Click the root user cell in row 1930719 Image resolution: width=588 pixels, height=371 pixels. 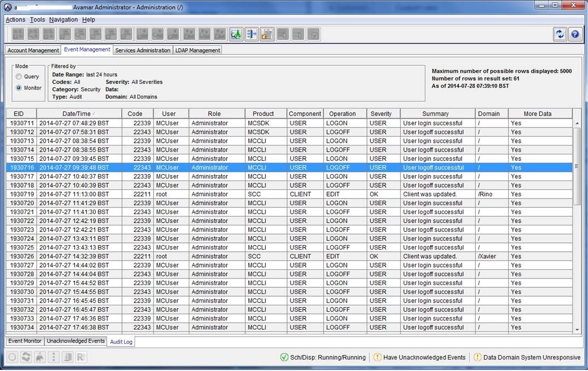click(171, 194)
